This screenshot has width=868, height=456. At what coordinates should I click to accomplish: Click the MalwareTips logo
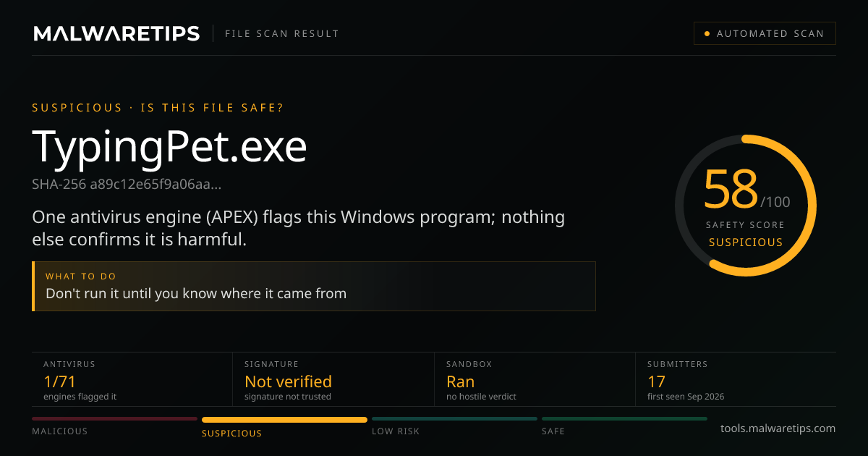[116, 33]
